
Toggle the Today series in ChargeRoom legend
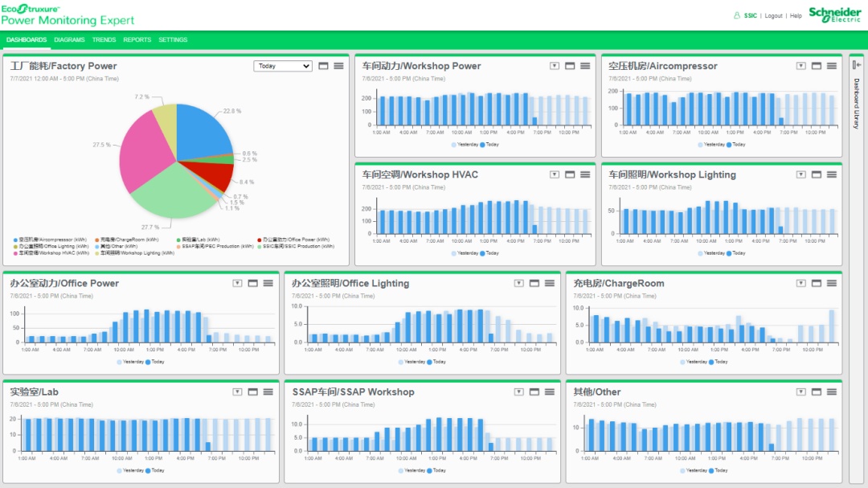719,362
